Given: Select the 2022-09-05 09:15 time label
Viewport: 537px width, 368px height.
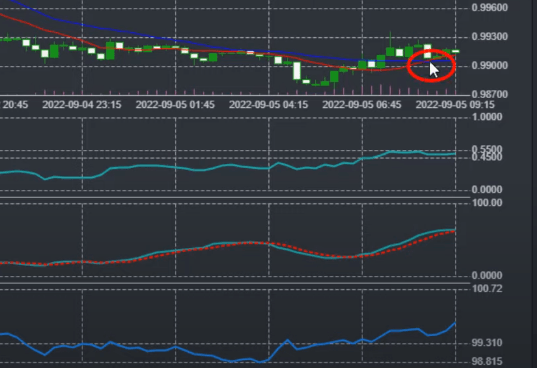Looking at the screenshot, I should (455, 104).
